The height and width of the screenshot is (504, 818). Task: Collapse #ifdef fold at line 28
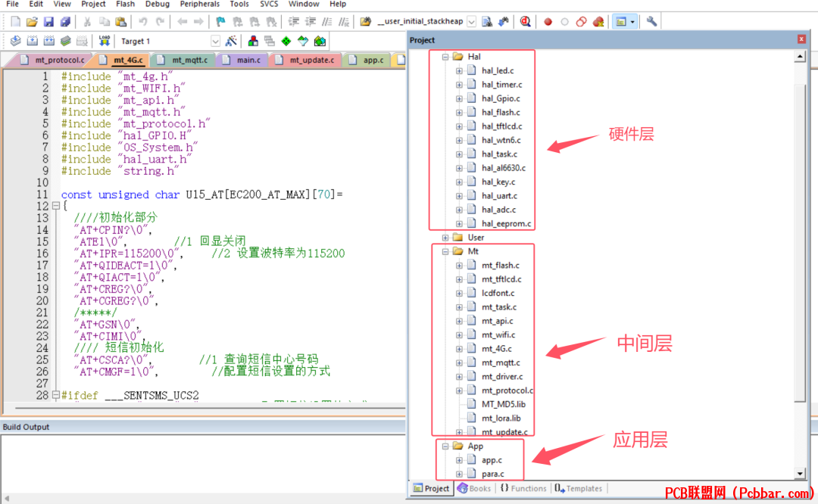click(x=56, y=395)
